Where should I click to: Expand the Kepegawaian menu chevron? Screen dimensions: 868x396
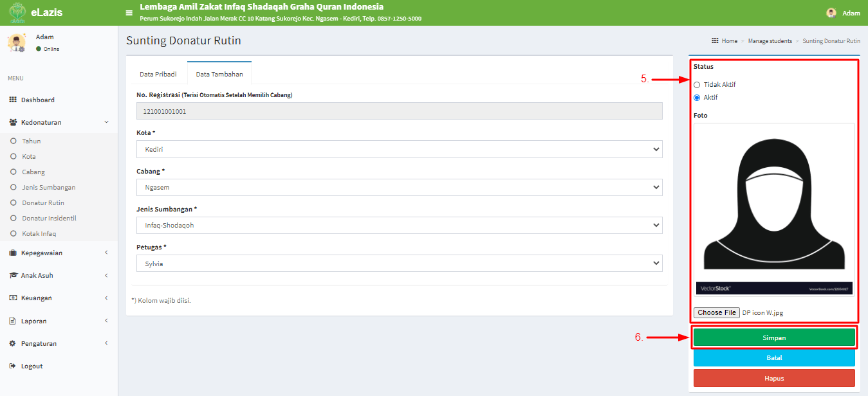tap(106, 253)
